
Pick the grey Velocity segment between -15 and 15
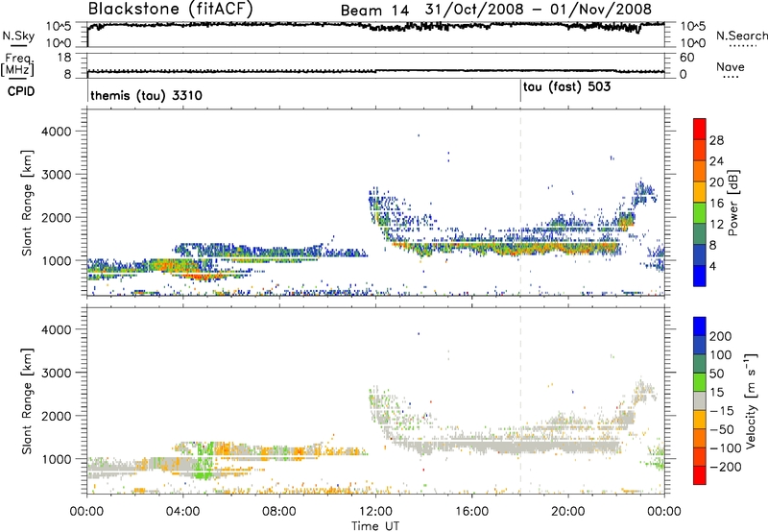(x=700, y=400)
